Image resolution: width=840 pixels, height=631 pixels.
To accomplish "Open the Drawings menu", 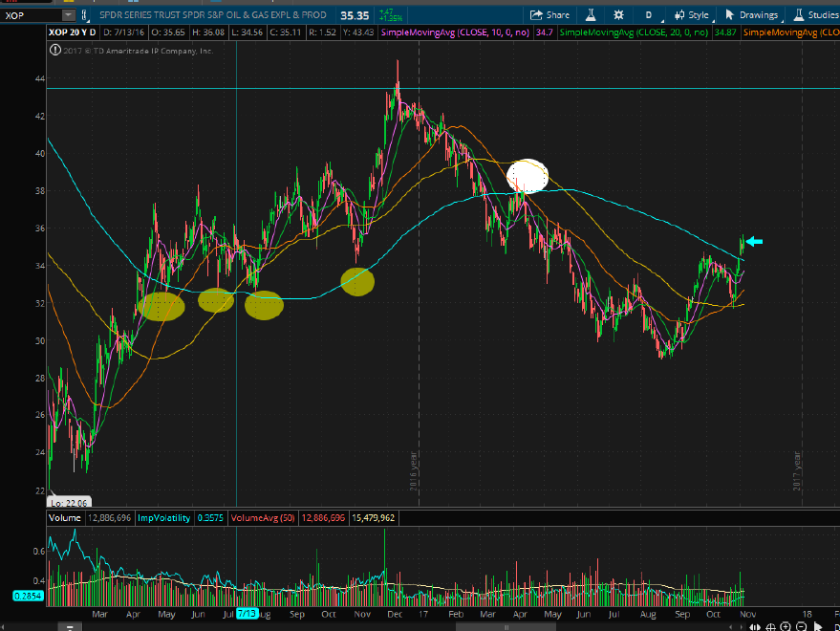I will pos(753,15).
